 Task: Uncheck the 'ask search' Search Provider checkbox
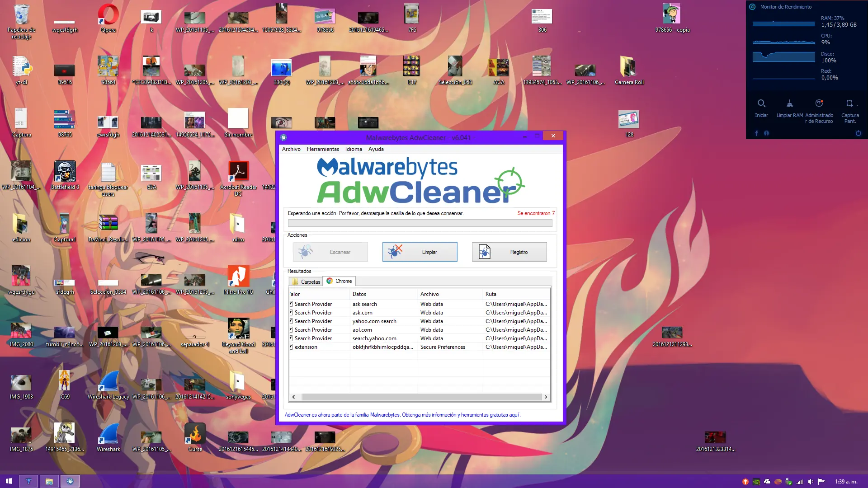[291, 304]
